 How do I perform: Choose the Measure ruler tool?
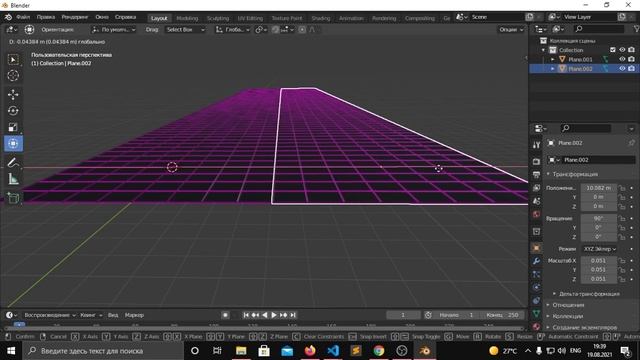(13, 179)
